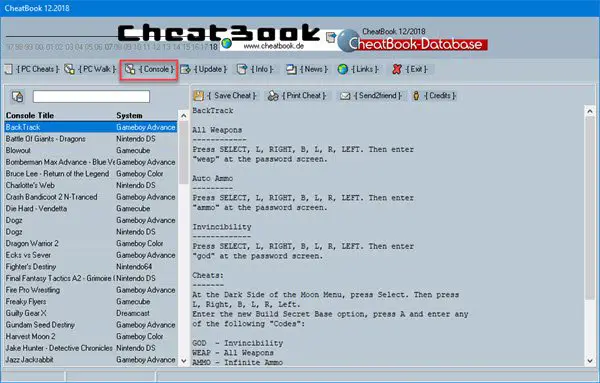
Task: Click the CheatBook-Database banner
Action: [412, 43]
